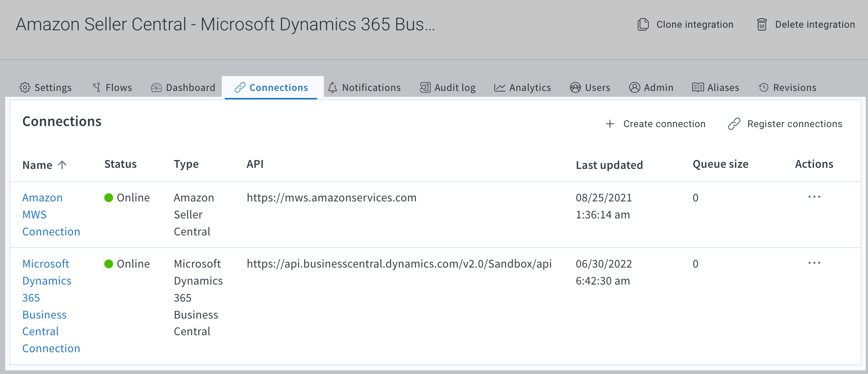Click the chain icon for Register connections
The height and width of the screenshot is (374, 868).
tap(734, 124)
